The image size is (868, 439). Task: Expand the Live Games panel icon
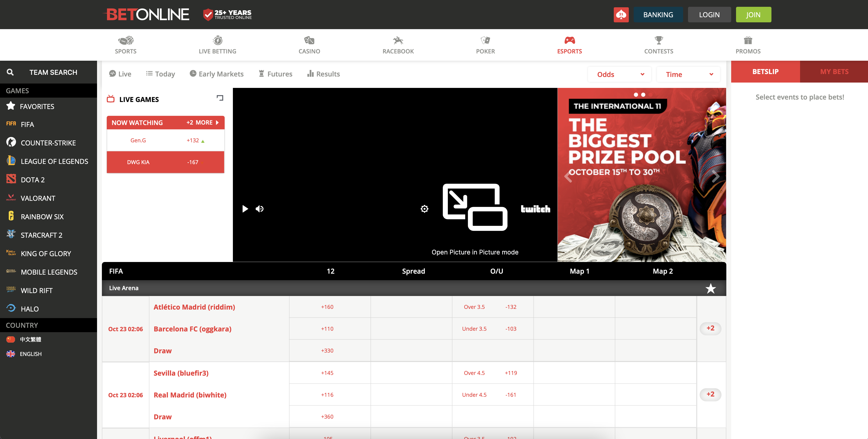pyautogui.click(x=220, y=98)
